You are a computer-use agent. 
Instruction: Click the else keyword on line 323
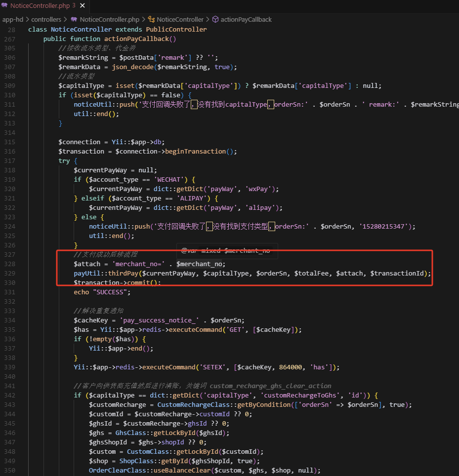89,217
